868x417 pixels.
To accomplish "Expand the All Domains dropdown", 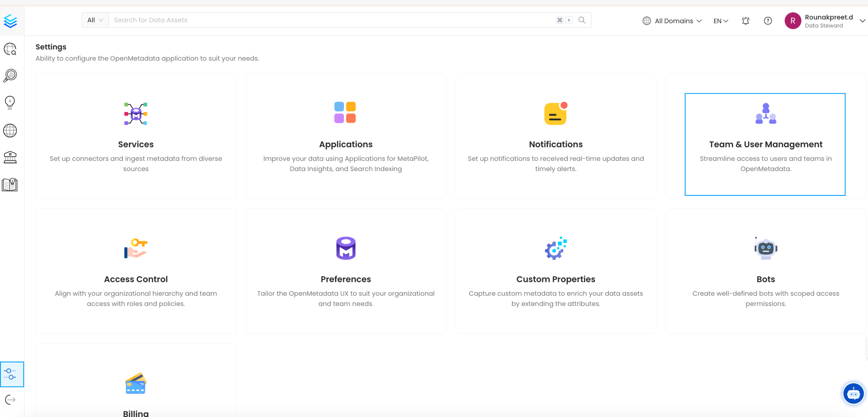I will coord(672,21).
